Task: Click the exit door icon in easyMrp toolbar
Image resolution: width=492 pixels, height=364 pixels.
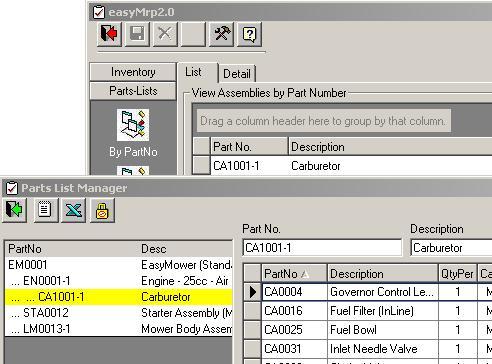Action: coord(109,34)
